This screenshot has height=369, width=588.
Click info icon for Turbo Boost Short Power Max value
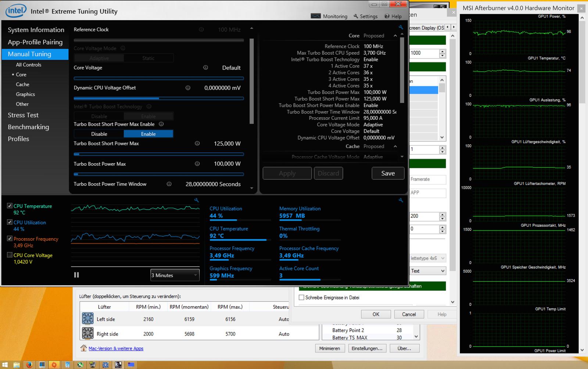197,143
